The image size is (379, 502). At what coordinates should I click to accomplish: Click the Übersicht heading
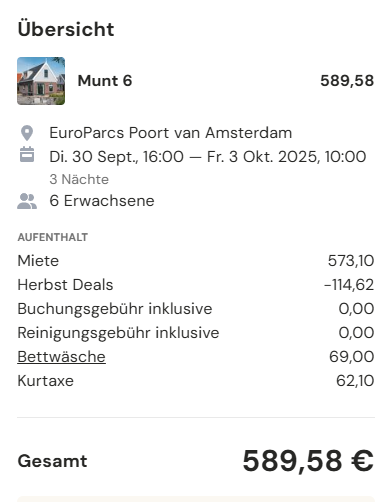point(66,29)
